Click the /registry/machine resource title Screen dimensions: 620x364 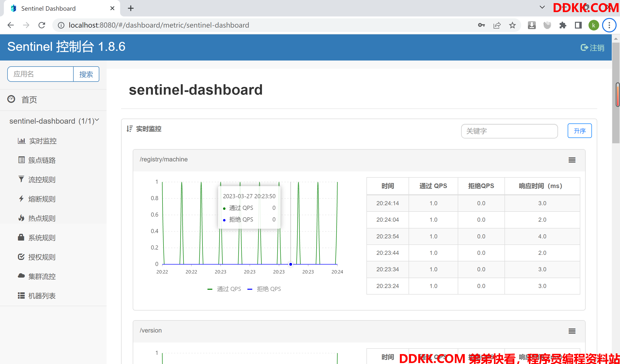point(164,159)
